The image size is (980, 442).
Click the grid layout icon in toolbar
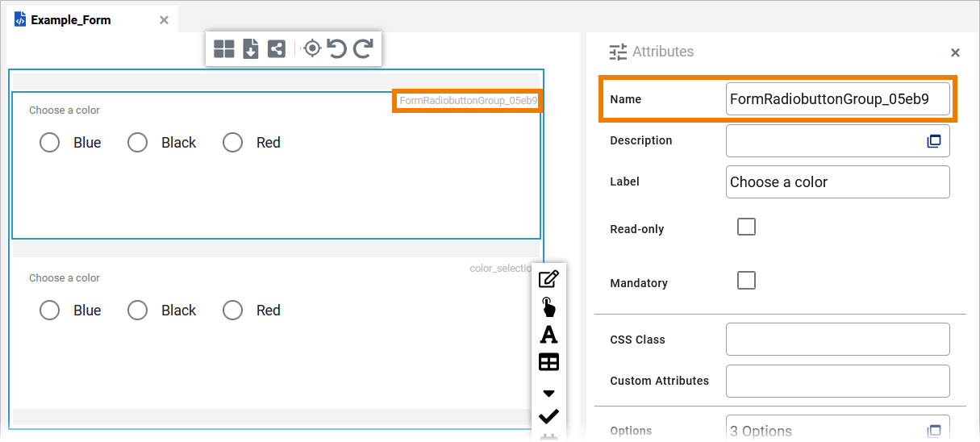tap(224, 49)
